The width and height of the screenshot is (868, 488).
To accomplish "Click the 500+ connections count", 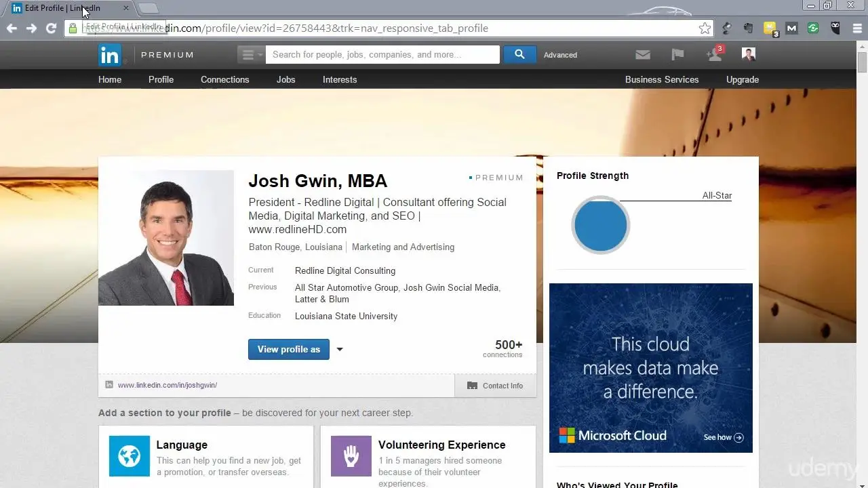I will tap(502, 348).
